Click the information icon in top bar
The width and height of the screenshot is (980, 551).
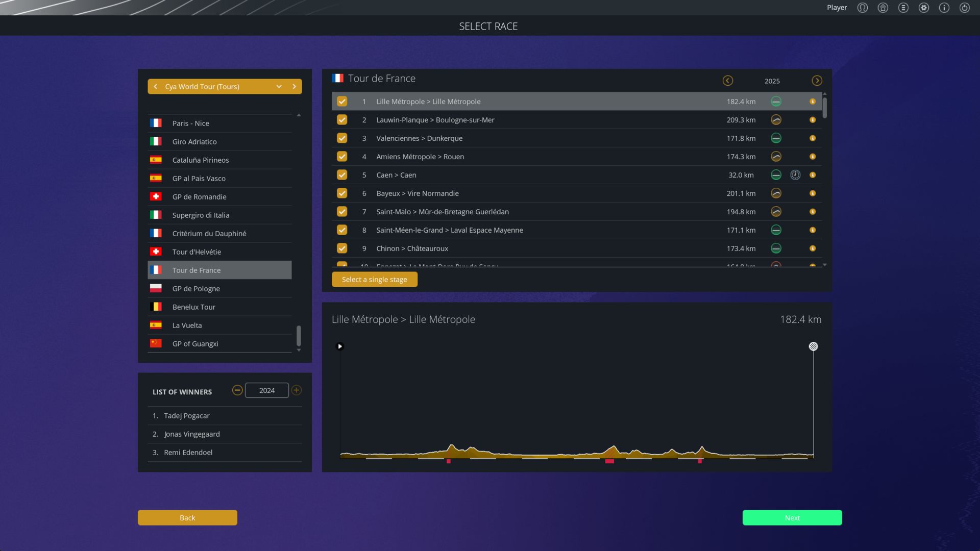pyautogui.click(x=944, y=8)
